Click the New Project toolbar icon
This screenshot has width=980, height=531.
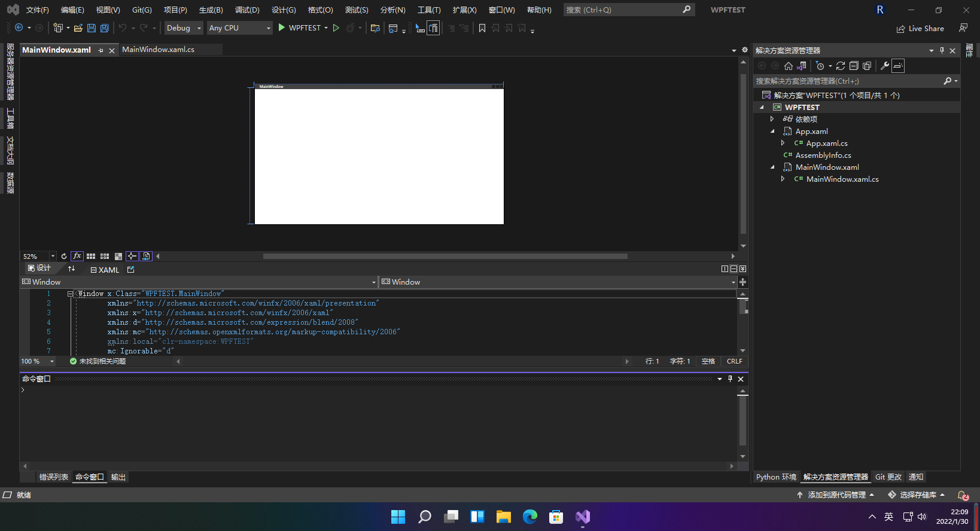[x=58, y=28]
